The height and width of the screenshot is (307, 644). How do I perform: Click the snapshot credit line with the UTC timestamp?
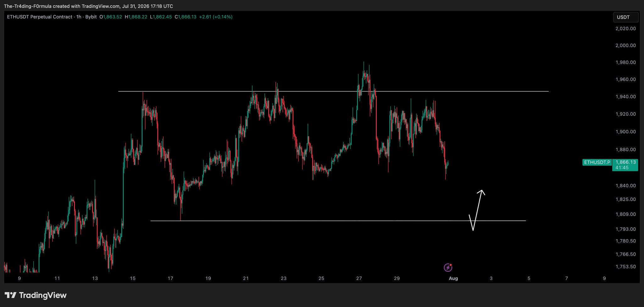[x=88, y=6]
